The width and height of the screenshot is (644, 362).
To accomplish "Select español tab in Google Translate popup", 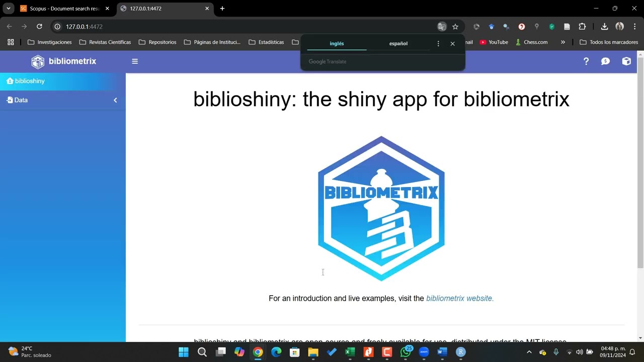I will click(398, 44).
